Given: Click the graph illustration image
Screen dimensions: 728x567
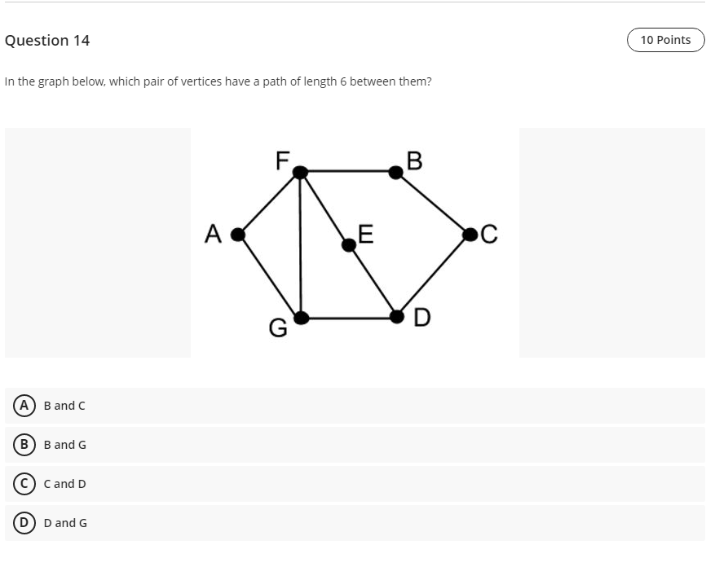Looking at the screenshot, I should (x=355, y=243).
